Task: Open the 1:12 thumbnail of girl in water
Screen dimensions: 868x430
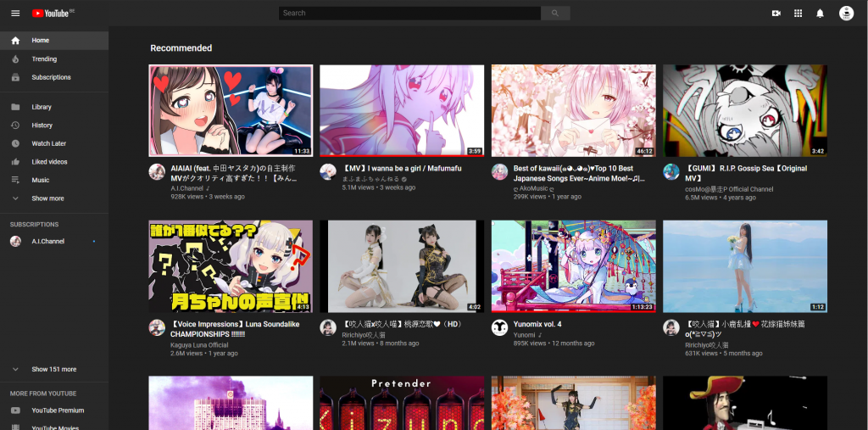Action: click(x=745, y=266)
